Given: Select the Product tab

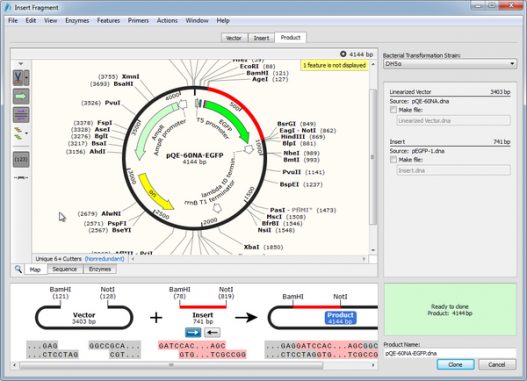Looking at the screenshot, I should (290, 38).
